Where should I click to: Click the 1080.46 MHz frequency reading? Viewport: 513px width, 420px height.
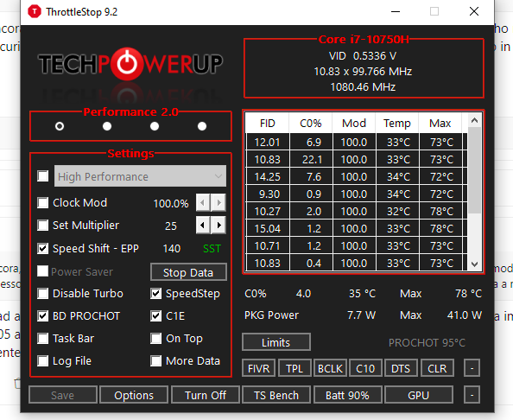363,87
